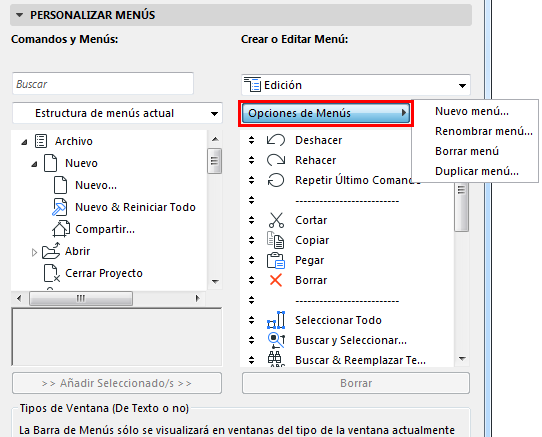Click the Rehacer redo arrow icon
This screenshot has height=437, width=542.
click(276, 160)
